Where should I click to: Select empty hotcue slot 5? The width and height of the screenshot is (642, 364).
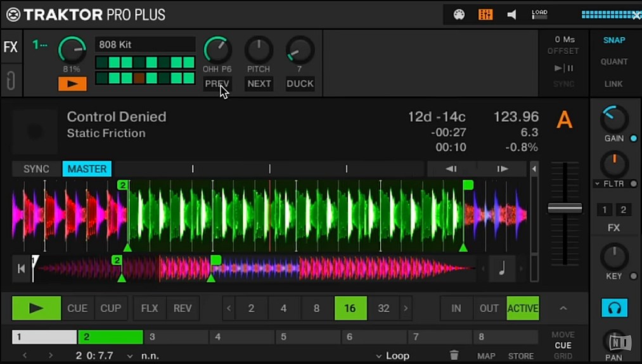[x=308, y=337]
